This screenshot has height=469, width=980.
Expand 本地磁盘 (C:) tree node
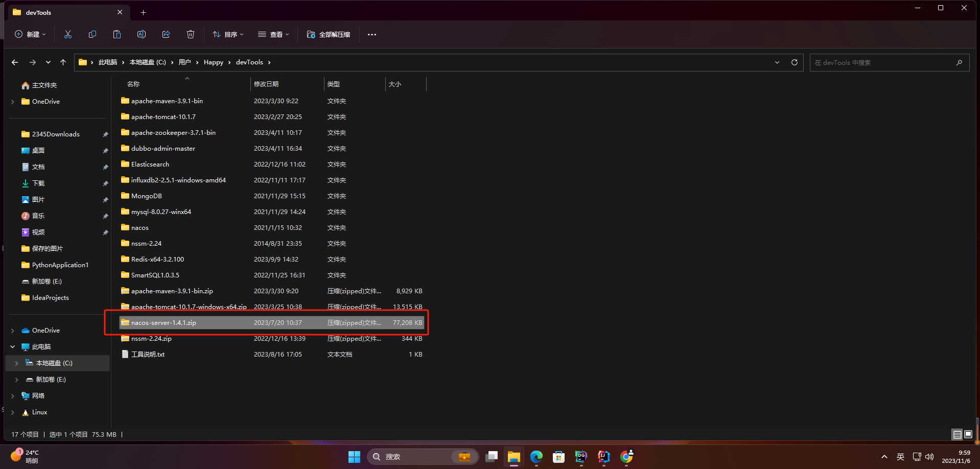click(x=17, y=363)
